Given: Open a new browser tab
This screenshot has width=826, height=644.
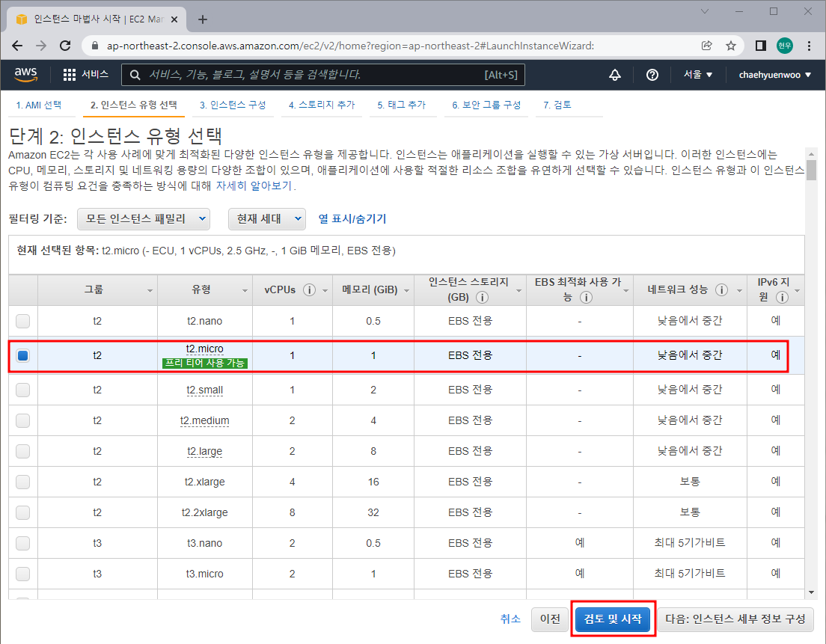Looking at the screenshot, I should click(x=202, y=19).
